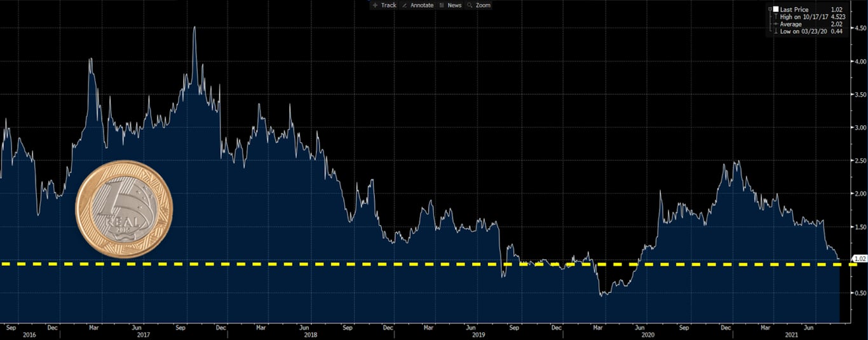Click the 2018 year label
This screenshot has height=340, width=868.
click(310, 334)
